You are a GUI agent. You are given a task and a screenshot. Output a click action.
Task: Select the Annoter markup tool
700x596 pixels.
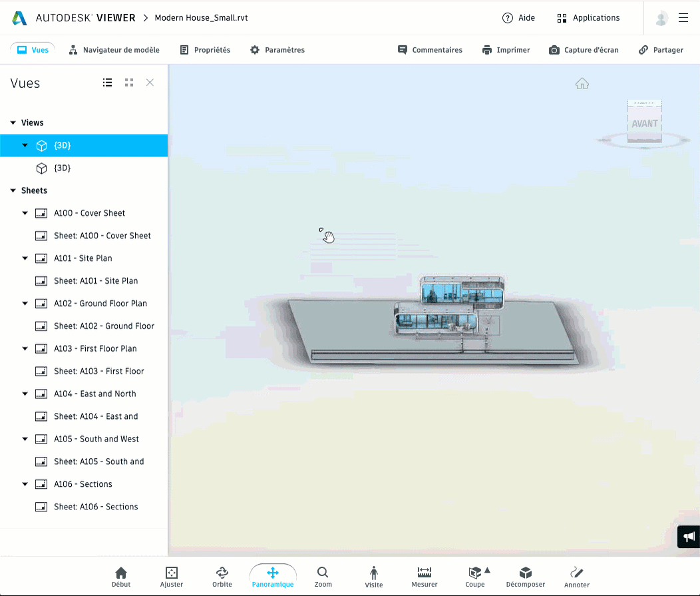tap(576, 577)
